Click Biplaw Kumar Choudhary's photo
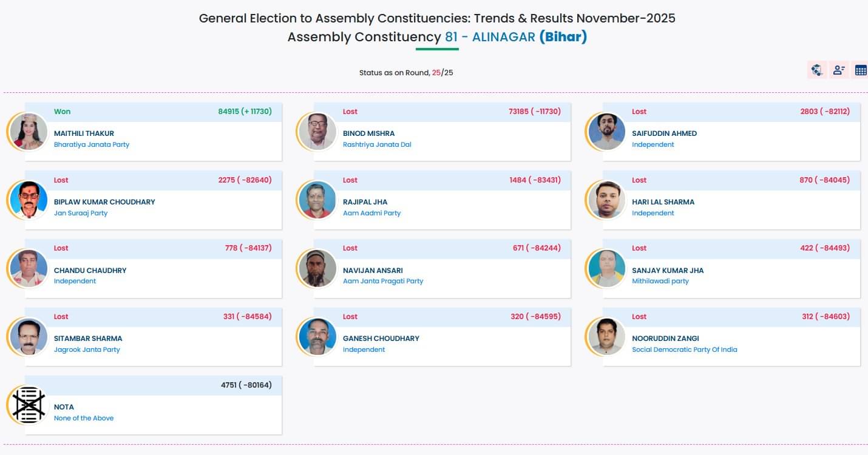 [x=29, y=200]
